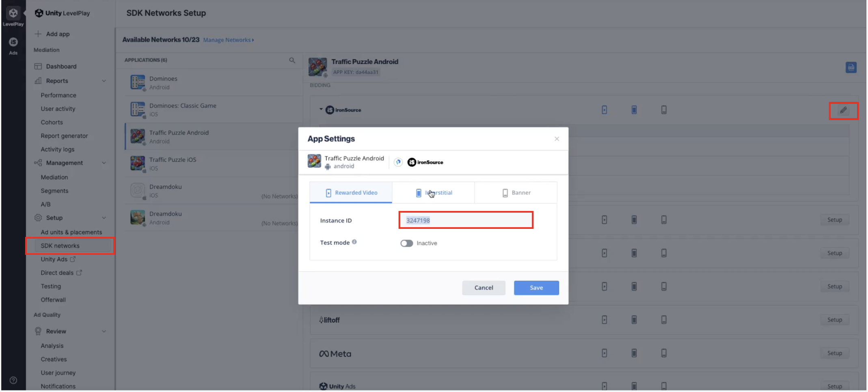
Task: Show the Test mode info tooltip icon
Action: point(354,242)
